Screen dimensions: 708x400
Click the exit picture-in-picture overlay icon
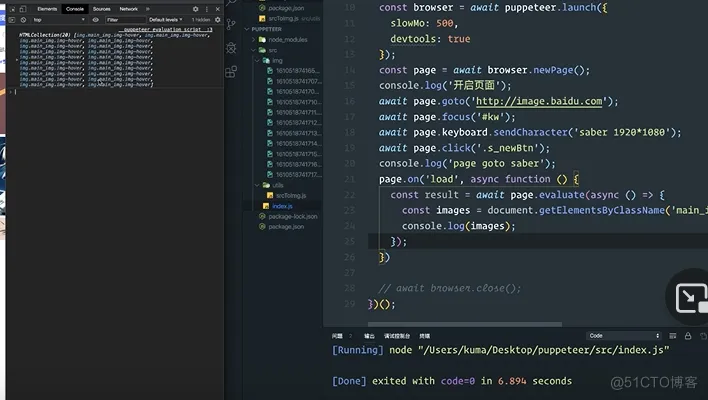(x=691, y=298)
